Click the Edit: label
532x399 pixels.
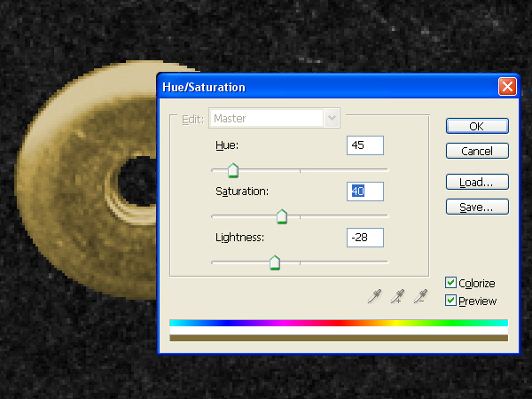(x=192, y=120)
